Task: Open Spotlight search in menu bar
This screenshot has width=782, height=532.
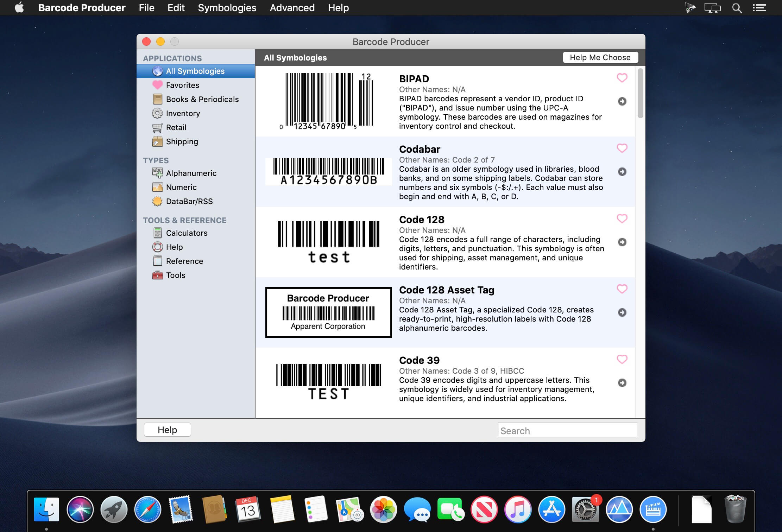Action: [x=737, y=8]
